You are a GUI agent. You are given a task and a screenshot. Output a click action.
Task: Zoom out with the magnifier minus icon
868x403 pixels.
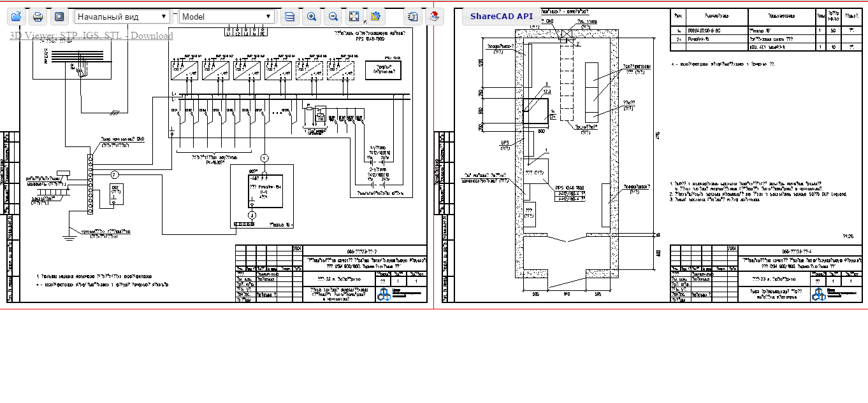[333, 17]
